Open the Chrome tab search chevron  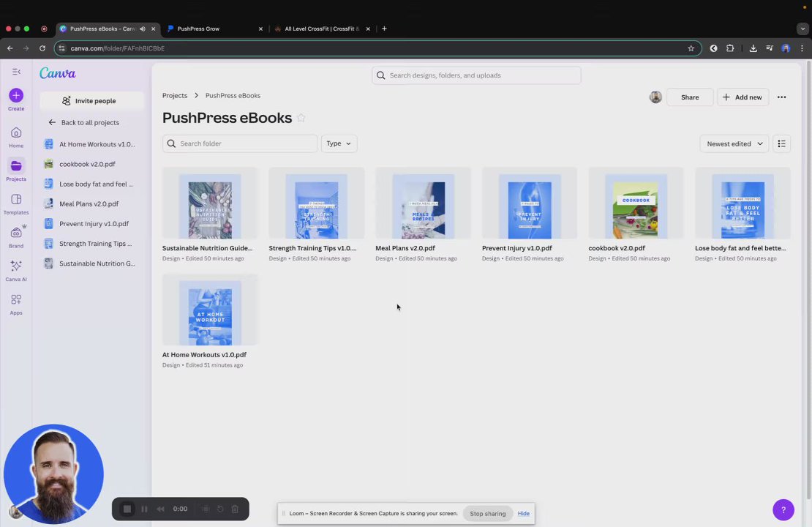click(802, 29)
